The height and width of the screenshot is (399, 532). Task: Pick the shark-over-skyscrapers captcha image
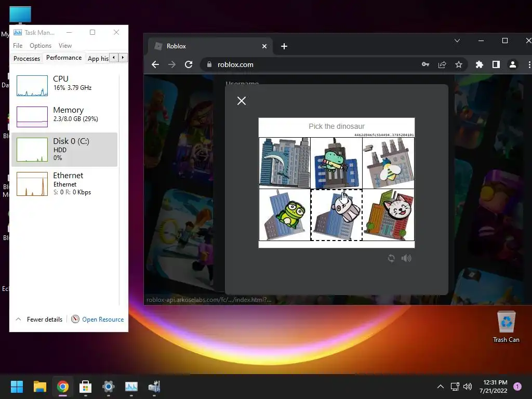point(285,163)
